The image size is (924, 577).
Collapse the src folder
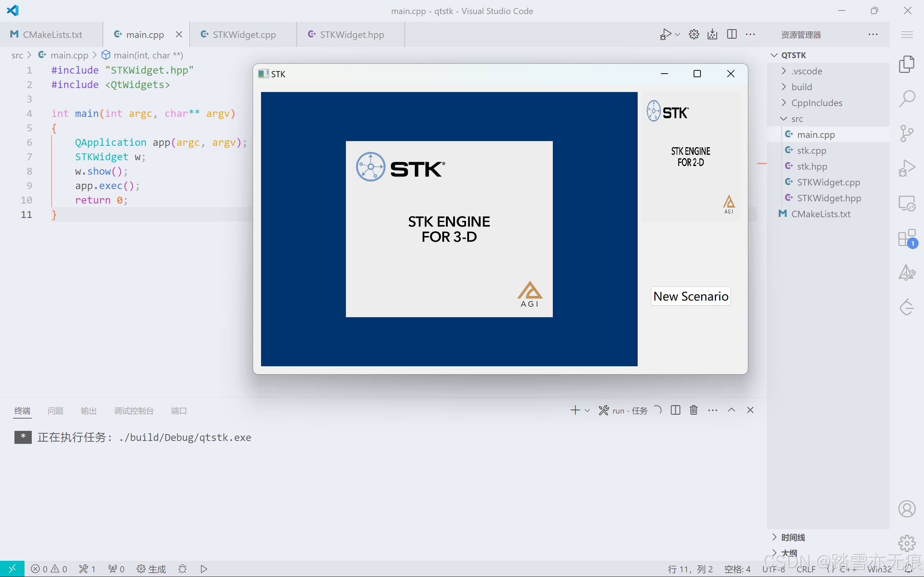click(x=828, y=119)
